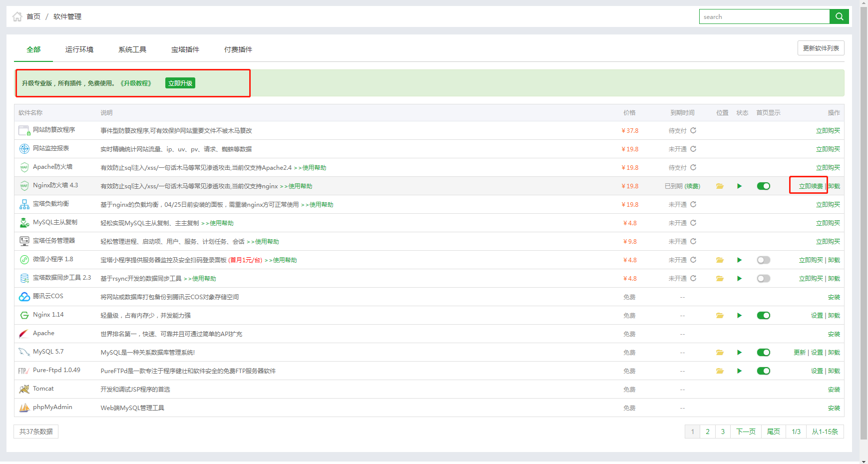
Task: Open the 宝塔插件 tab
Action: click(x=185, y=49)
